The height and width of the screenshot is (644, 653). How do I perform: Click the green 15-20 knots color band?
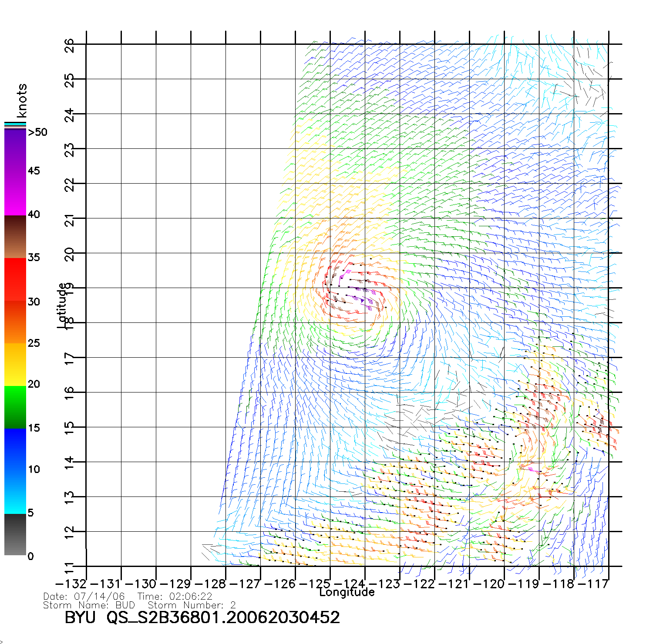click(15, 407)
